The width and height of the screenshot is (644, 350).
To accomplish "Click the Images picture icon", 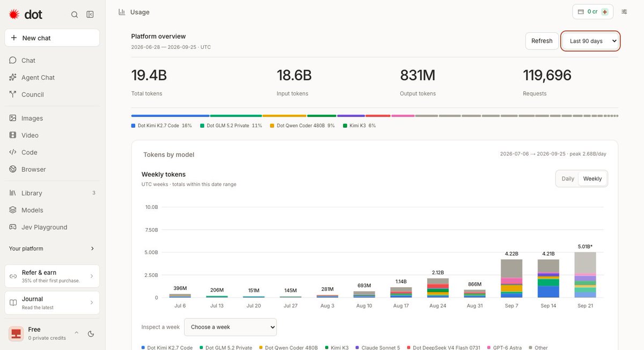I will 13,118.
